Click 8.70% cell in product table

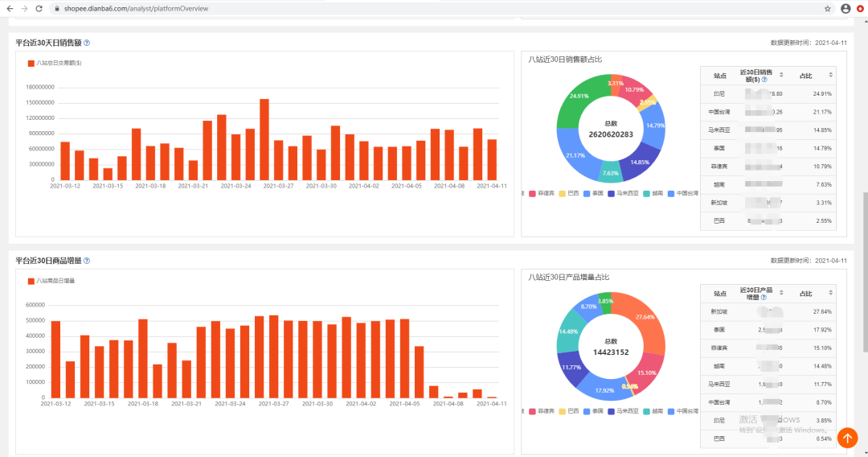click(824, 403)
